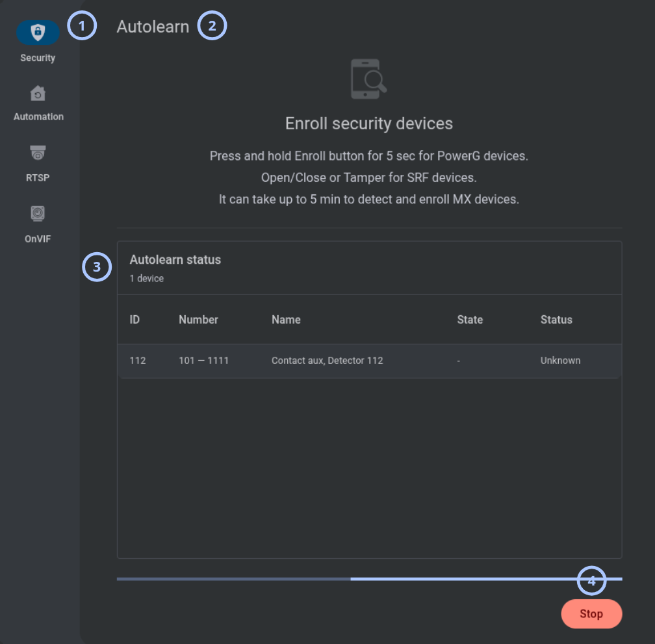655x644 pixels.
Task: Click annotation marker number 3
Action: pos(97,267)
